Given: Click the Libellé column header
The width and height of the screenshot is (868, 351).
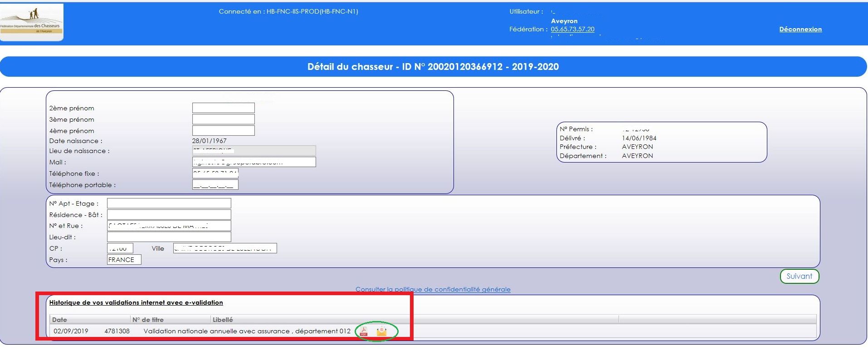Looking at the screenshot, I should point(222,320).
